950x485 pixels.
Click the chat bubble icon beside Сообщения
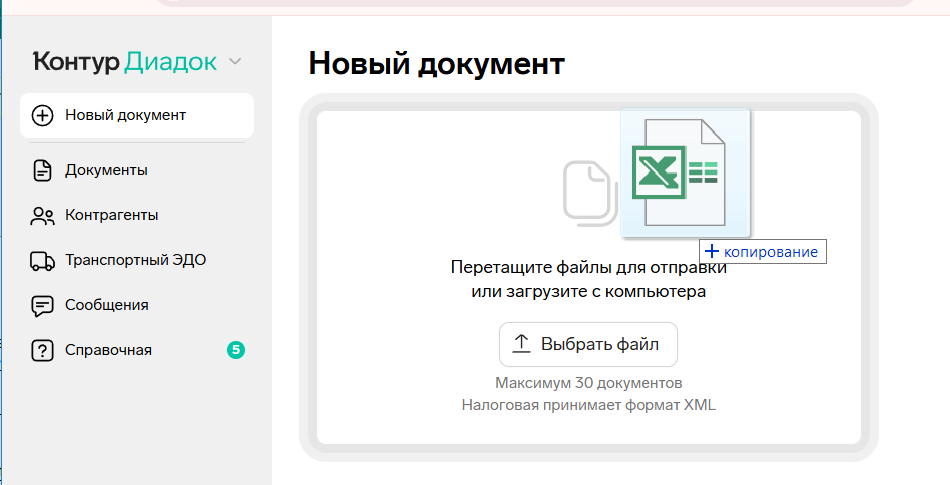[42, 306]
